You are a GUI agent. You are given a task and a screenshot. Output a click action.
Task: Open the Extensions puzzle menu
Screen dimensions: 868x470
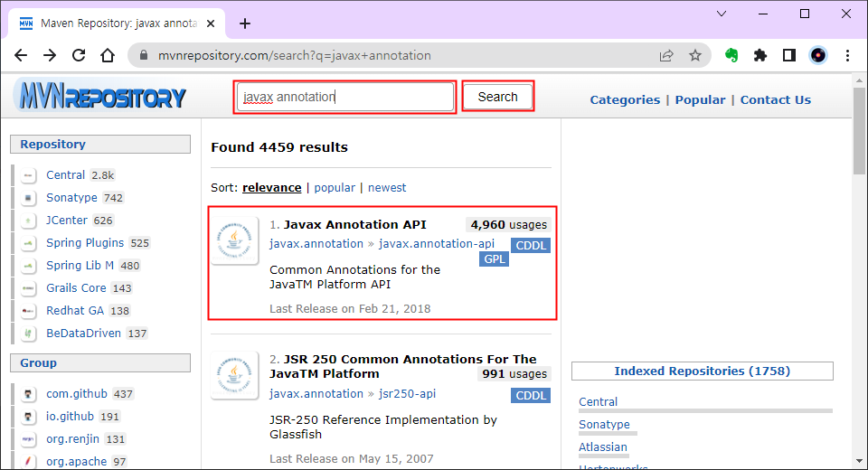coord(760,55)
